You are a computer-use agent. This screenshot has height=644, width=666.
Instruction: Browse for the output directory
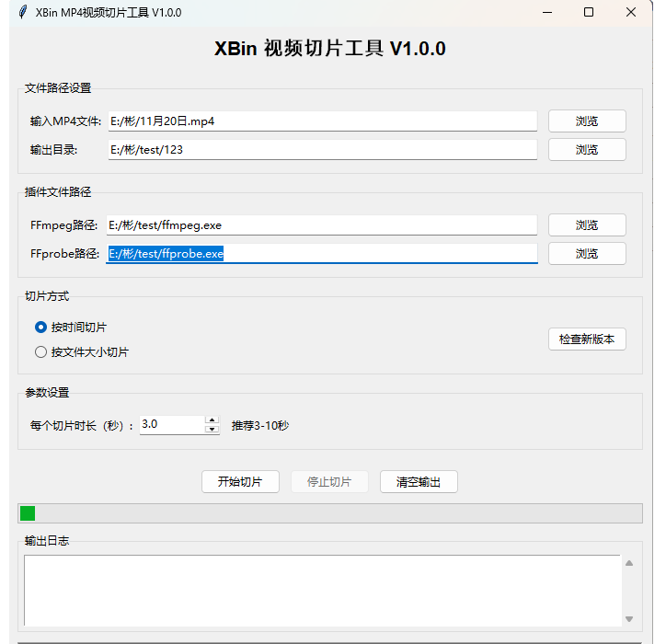587,150
